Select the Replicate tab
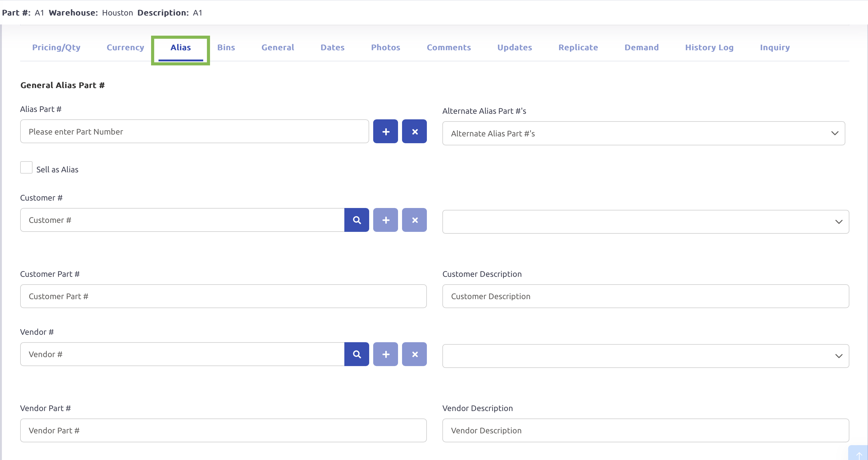Viewport: 868px width, 460px height. click(578, 47)
